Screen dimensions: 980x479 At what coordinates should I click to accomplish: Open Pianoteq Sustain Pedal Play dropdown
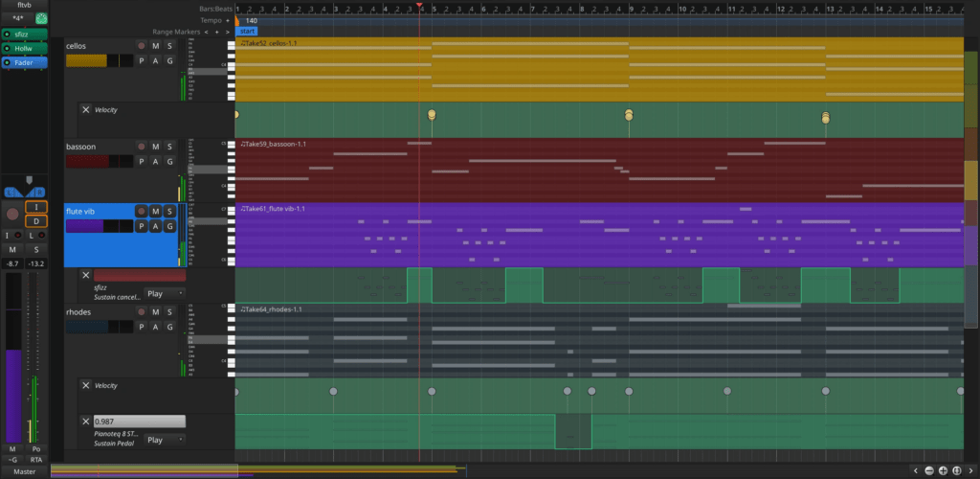pos(165,440)
